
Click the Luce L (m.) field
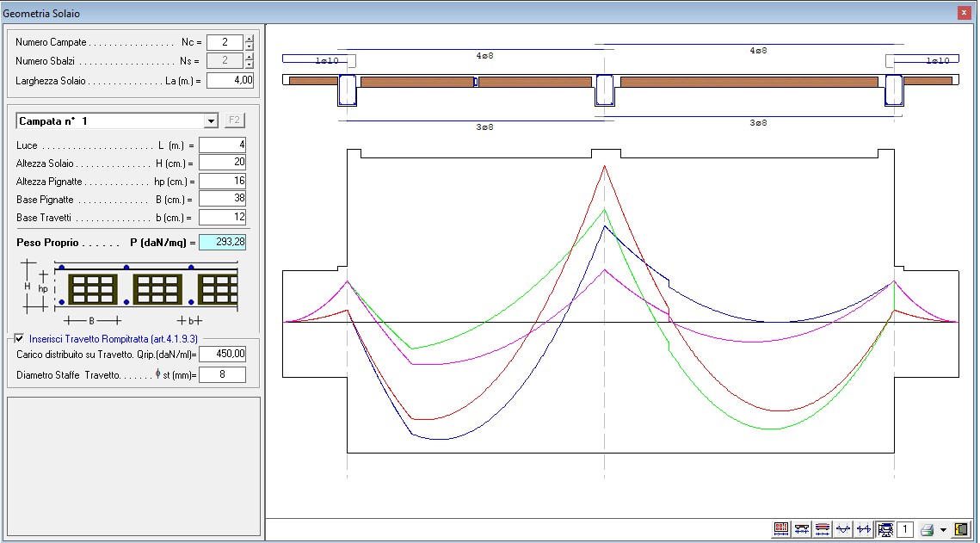[x=223, y=145]
